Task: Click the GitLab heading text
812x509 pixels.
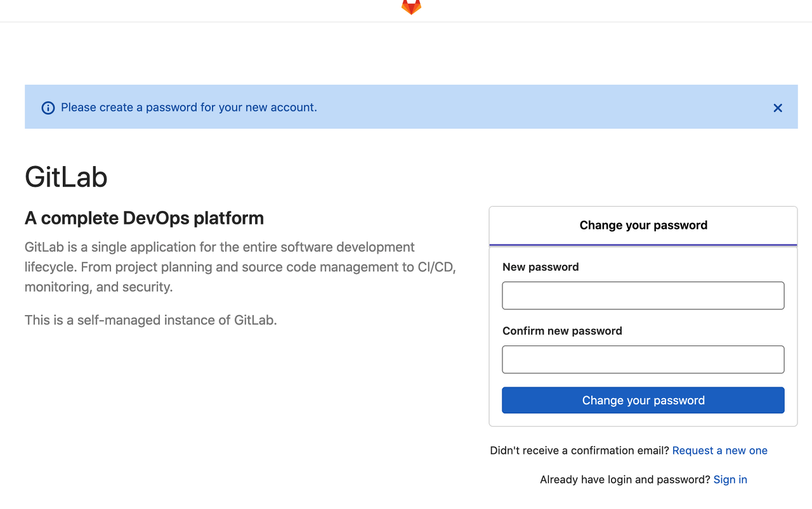Action: click(x=66, y=177)
